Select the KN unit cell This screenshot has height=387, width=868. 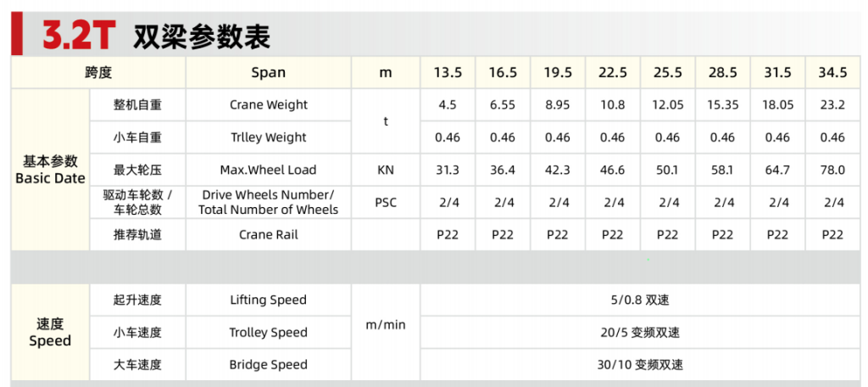point(386,170)
